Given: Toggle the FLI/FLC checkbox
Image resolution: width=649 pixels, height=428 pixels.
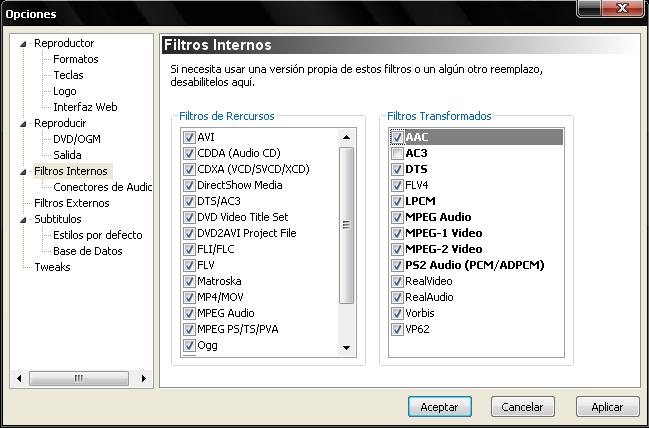Looking at the screenshot, I should click(189, 250).
